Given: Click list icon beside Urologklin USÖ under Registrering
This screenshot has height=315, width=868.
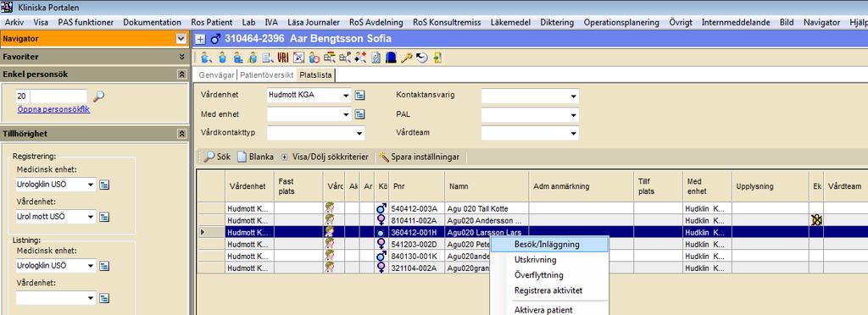Looking at the screenshot, I should coord(104,185).
